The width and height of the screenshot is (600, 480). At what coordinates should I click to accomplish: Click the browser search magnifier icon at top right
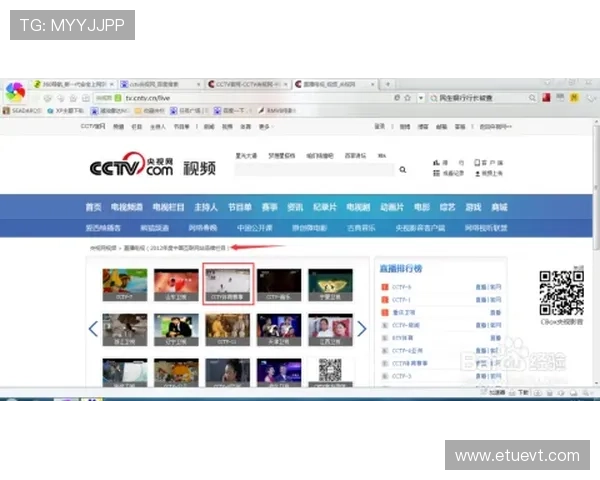(532, 98)
